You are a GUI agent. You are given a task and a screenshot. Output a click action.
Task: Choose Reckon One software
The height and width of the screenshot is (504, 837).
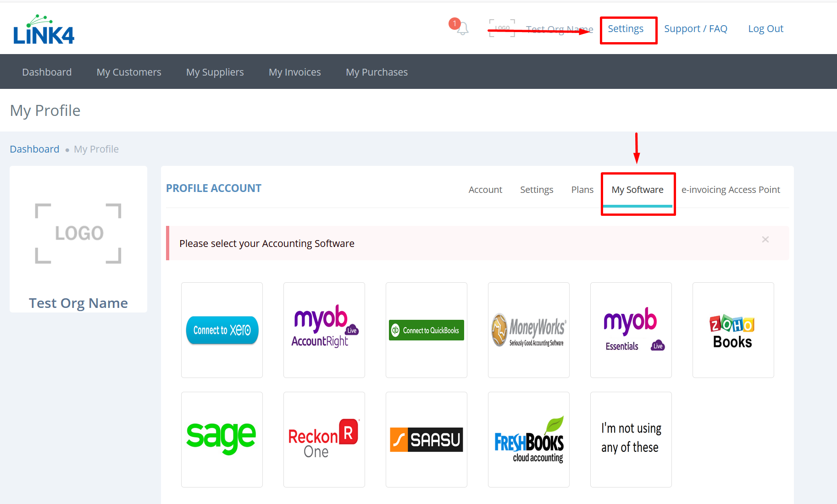click(x=324, y=439)
